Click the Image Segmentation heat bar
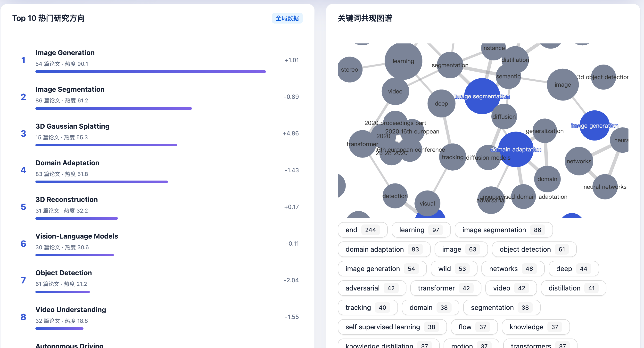This screenshot has height=348, width=644. coord(114,108)
